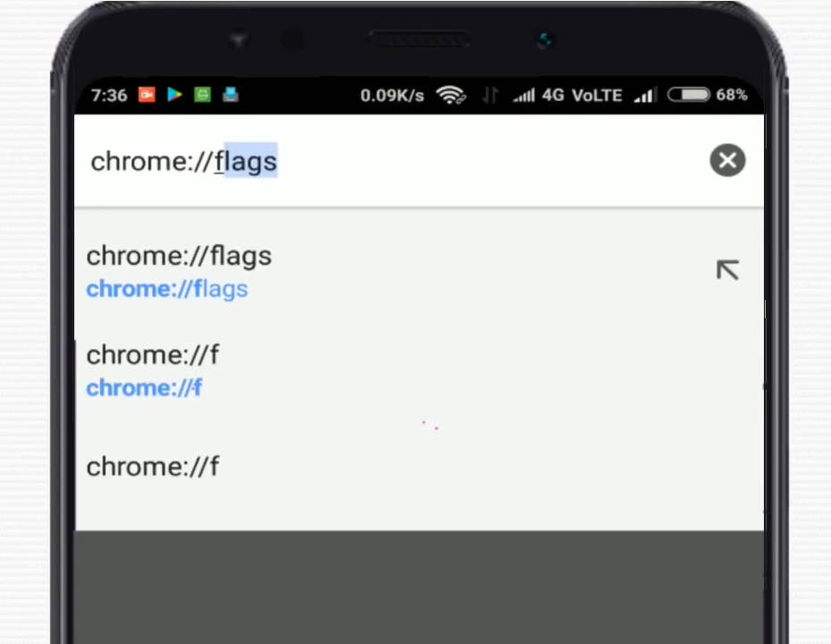Tap the data transfer arrows icon
This screenshot has height=644, width=831.
click(491, 96)
